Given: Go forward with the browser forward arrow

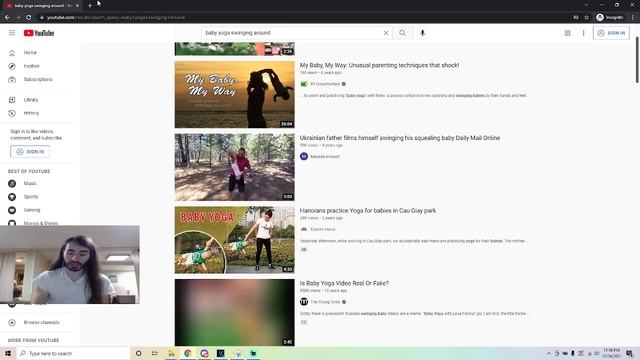Looking at the screenshot, I should pyautogui.click(x=18, y=18).
